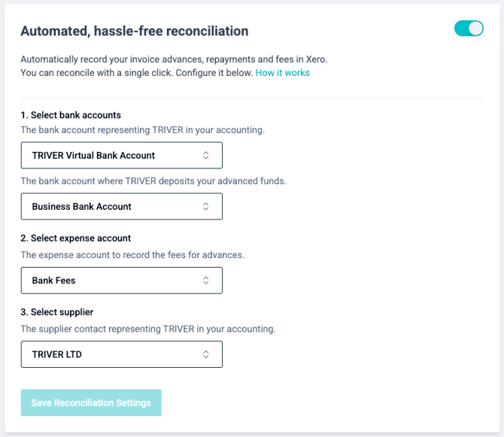This screenshot has width=504, height=437.
Task: Open the TRIVER Virtual Bank Account dropdown
Action: 121,156
